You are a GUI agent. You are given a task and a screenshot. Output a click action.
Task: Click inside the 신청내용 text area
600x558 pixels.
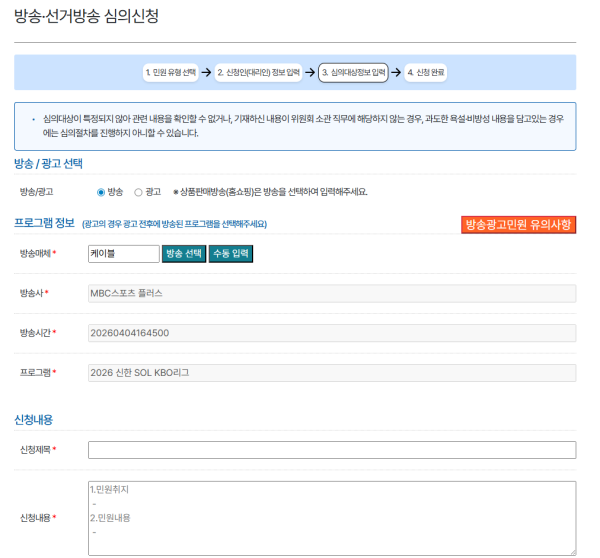(331, 517)
